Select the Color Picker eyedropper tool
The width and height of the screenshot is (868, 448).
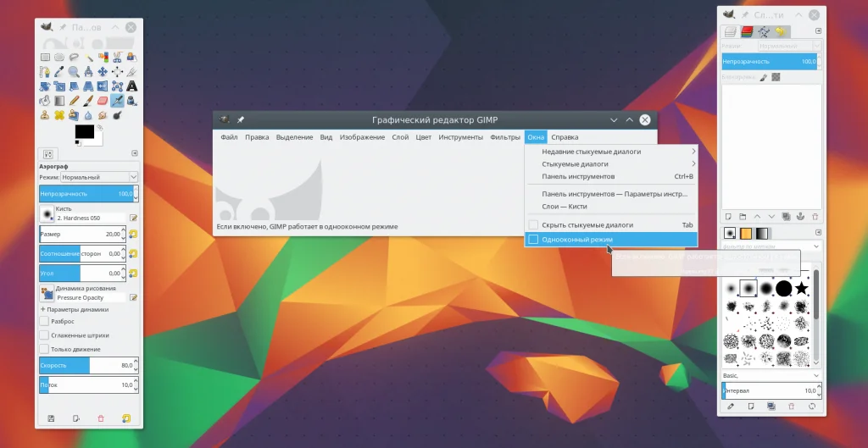coord(59,72)
